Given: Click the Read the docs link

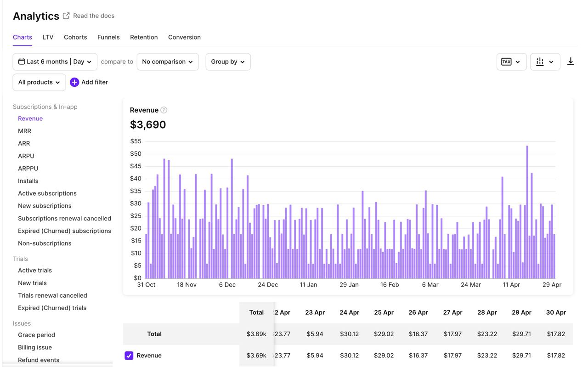Looking at the screenshot, I should tap(94, 15).
